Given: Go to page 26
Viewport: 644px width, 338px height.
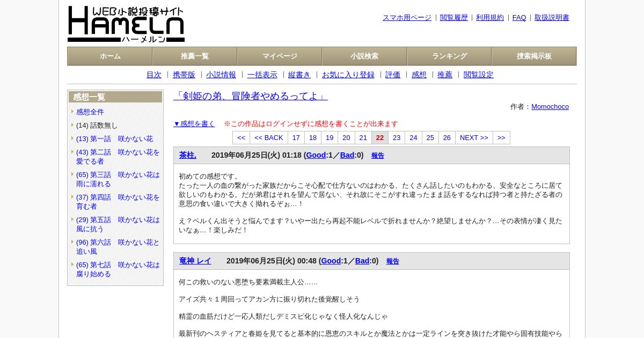Looking at the screenshot, I should [x=447, y=138].
